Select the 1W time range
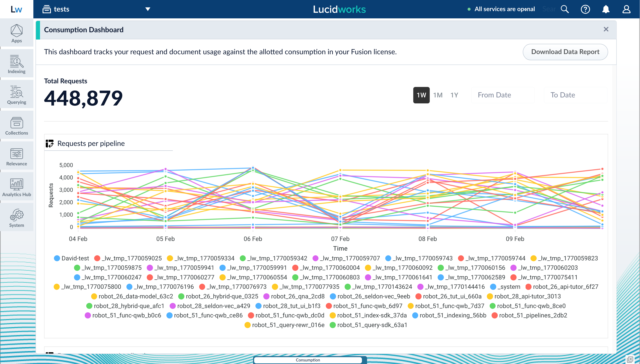 421,95
